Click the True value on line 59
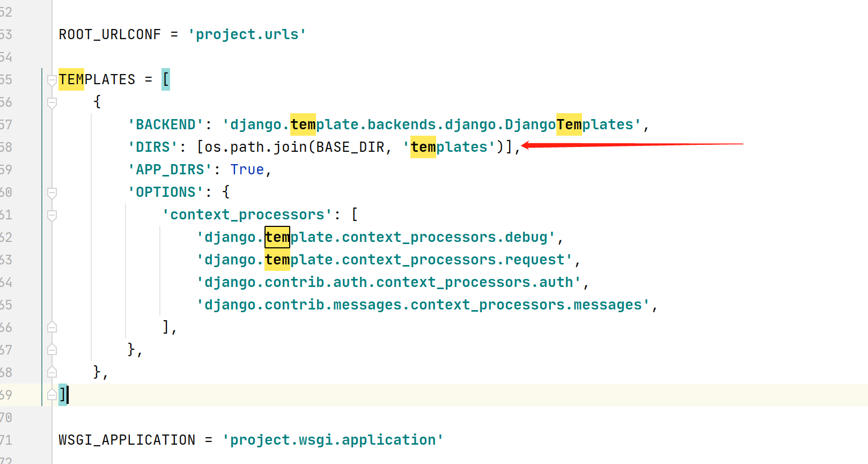 [x=247, y=170]
